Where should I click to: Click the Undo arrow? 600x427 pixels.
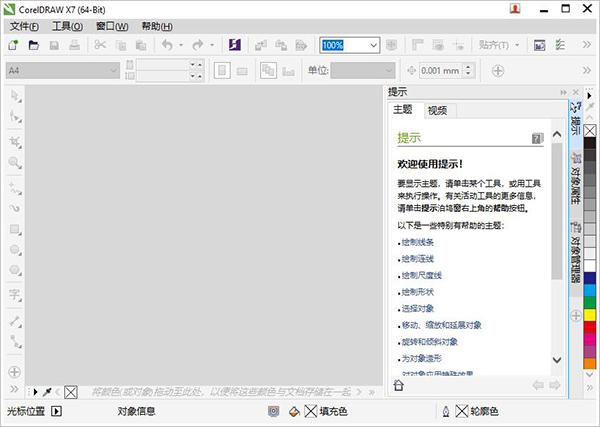pyautogui.click(x=167, y=45)
